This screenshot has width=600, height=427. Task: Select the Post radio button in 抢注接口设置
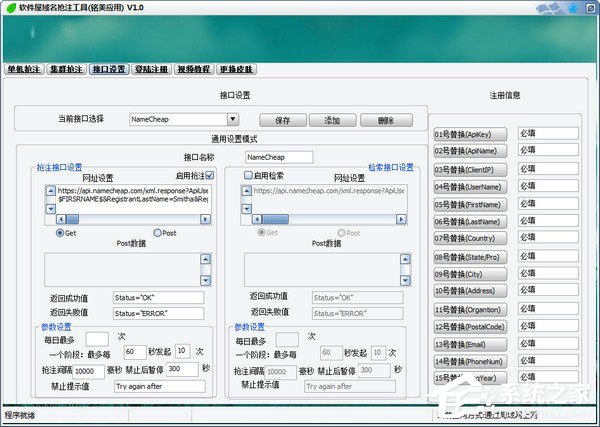pos(158,233)
